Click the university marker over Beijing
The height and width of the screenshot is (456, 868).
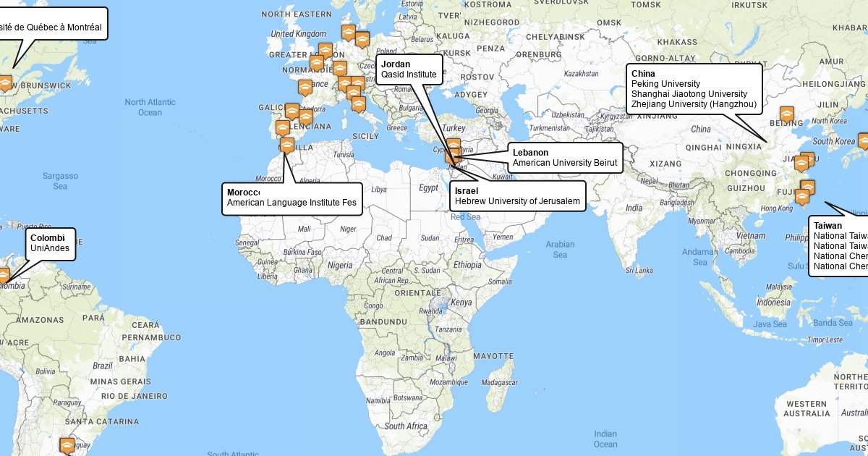click(786, 114)
